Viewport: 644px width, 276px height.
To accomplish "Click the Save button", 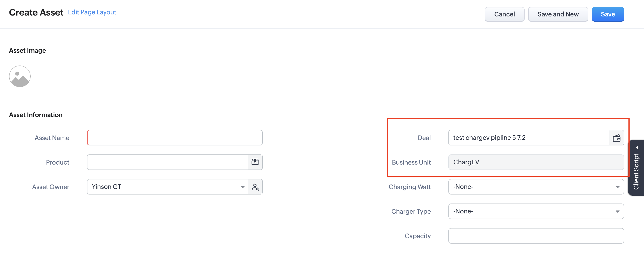I will tap(607, 14).
